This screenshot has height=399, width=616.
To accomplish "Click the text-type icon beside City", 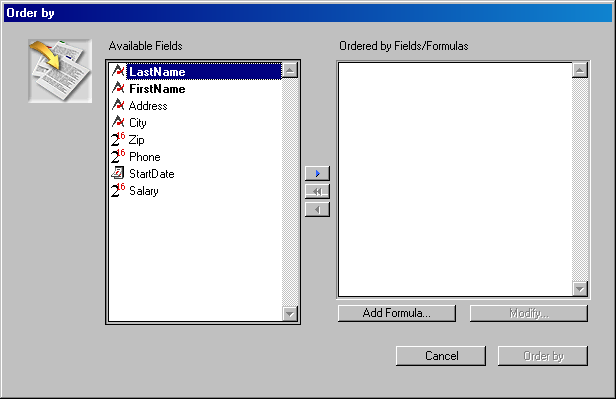I will pyautogui.click(x=118, y=122).
